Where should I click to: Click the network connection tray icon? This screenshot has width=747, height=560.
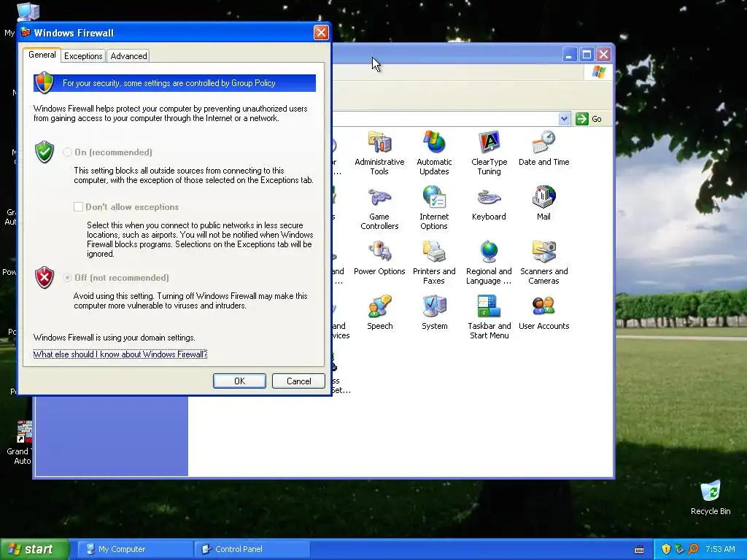679,549
